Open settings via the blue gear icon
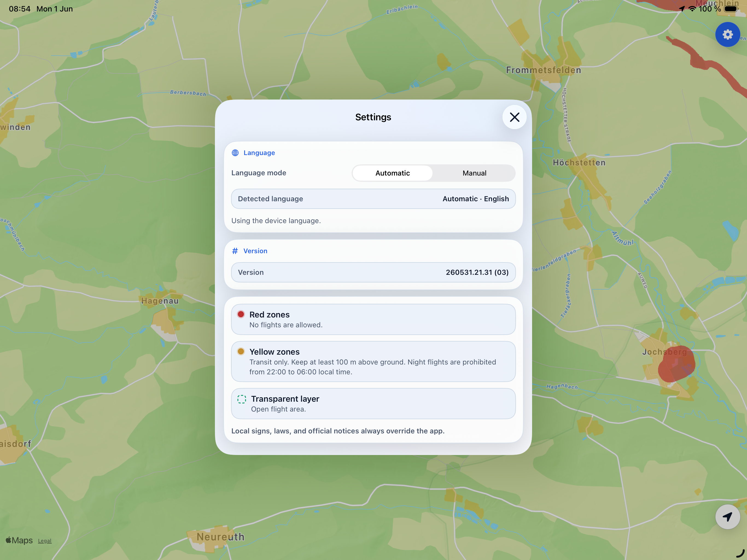This screenshot has height=560, width=747. tap(727, 34)
